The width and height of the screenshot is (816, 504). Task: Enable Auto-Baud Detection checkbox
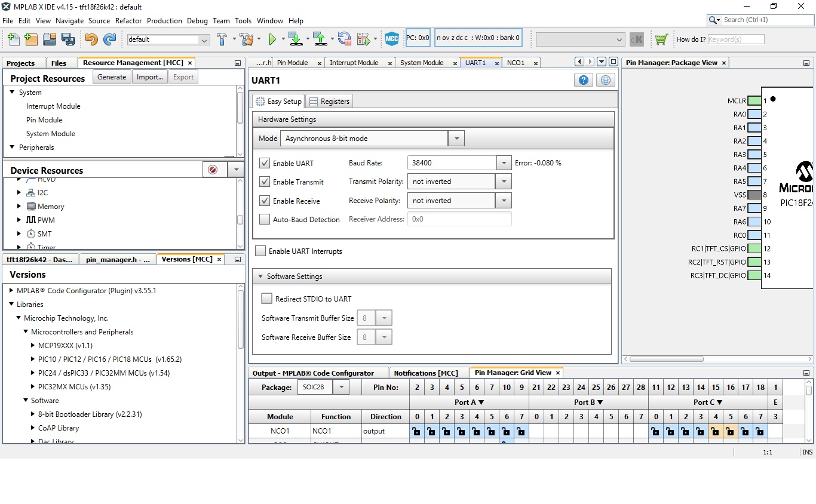[265, 219]
